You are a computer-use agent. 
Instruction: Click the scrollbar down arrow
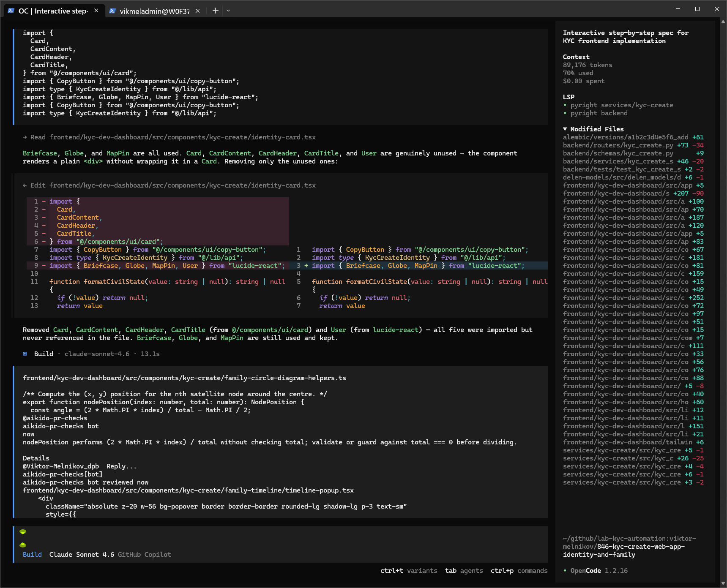coord(723,584)
